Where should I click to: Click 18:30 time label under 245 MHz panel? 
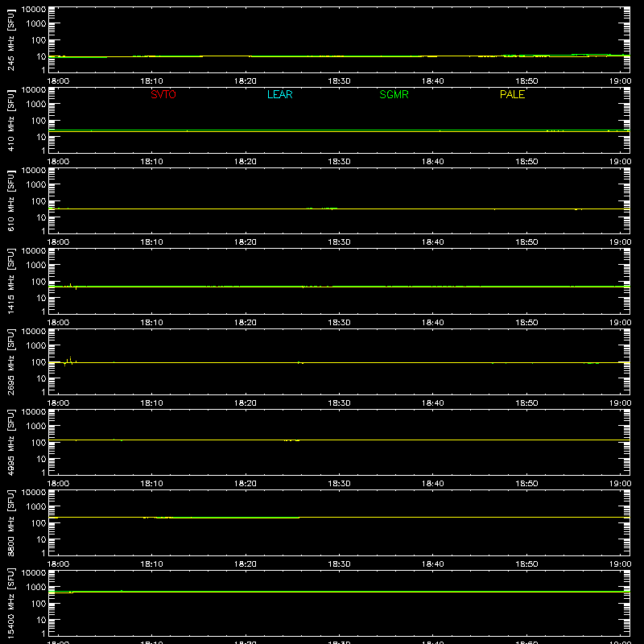(x=339, y=81)
